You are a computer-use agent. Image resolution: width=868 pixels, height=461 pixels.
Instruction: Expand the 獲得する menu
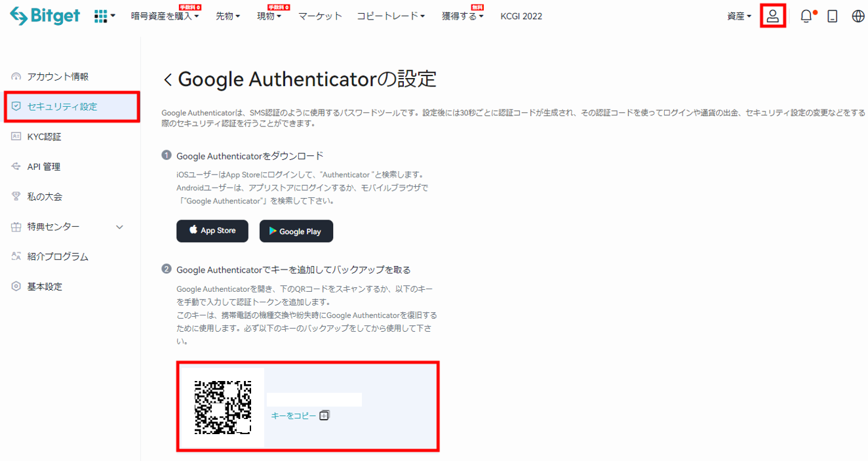[463, 16]
